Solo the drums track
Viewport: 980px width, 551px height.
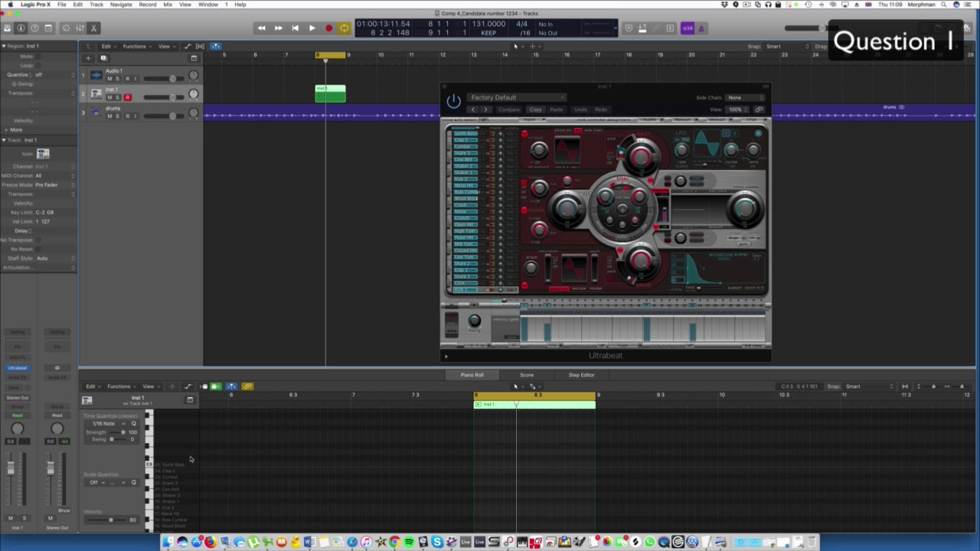pos(117,116)
